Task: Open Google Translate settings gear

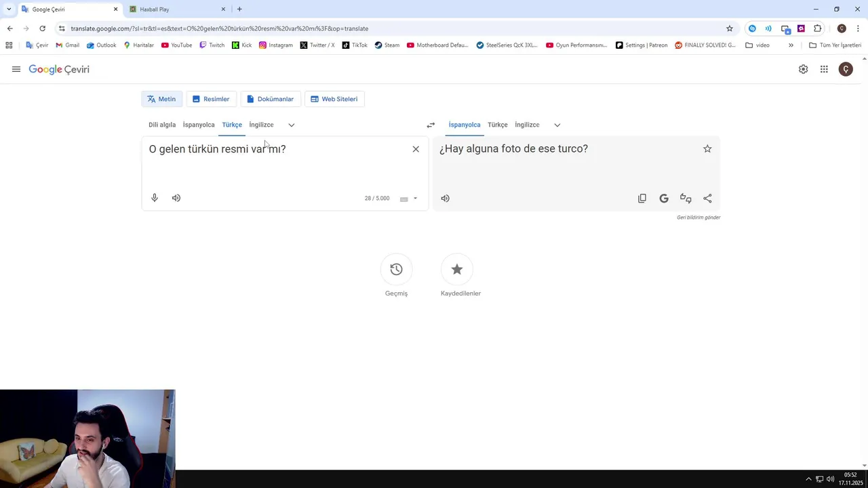Action: (803, 69)
